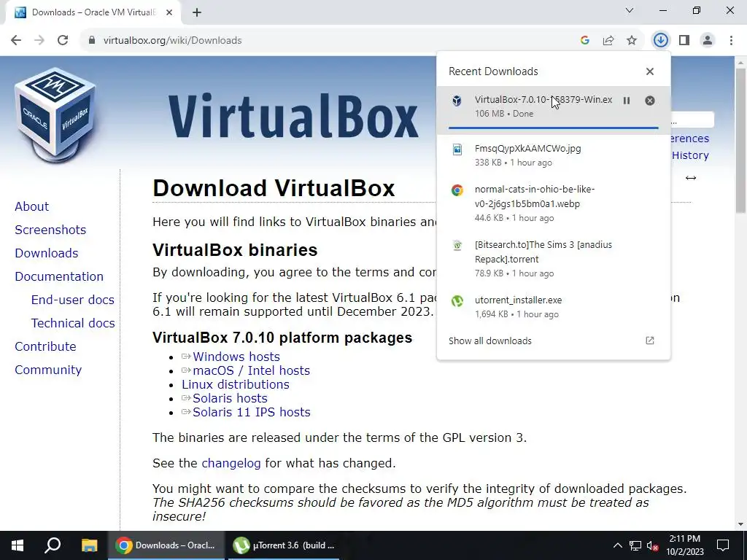747x560 pixels.
Task: Click the browser back arrow
Action: (16, 40)
